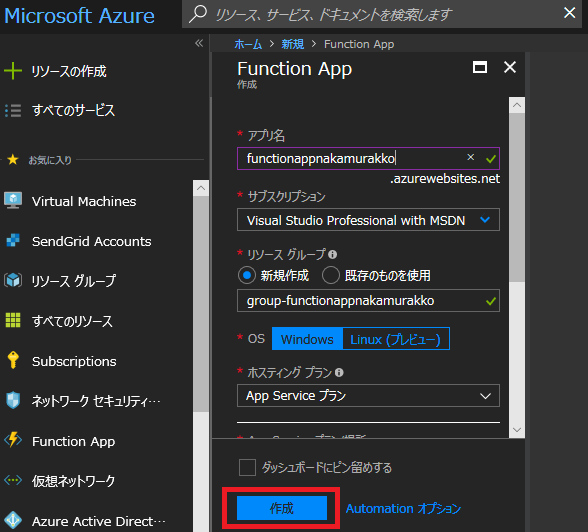Click the info icon next to ホスティング プラン

click(339, 372)
